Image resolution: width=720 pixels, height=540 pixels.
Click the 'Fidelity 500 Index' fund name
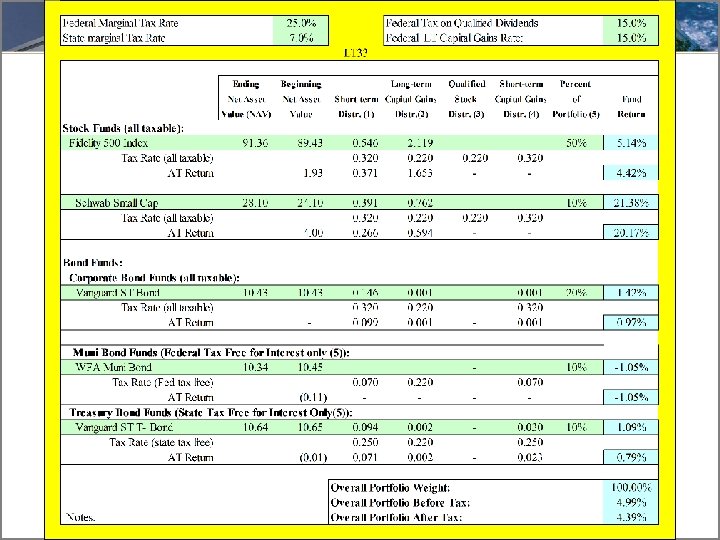pos(108,143)
